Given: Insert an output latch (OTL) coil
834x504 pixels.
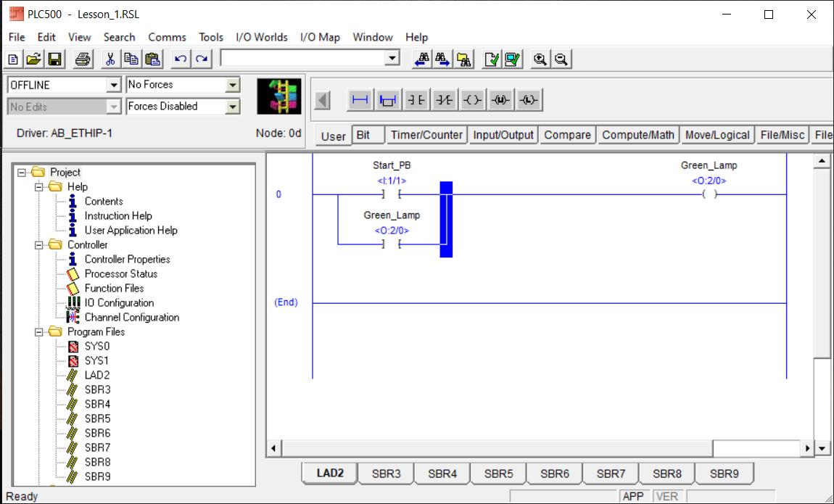Looking at the screenshot, I should click(x=529, y=100).
